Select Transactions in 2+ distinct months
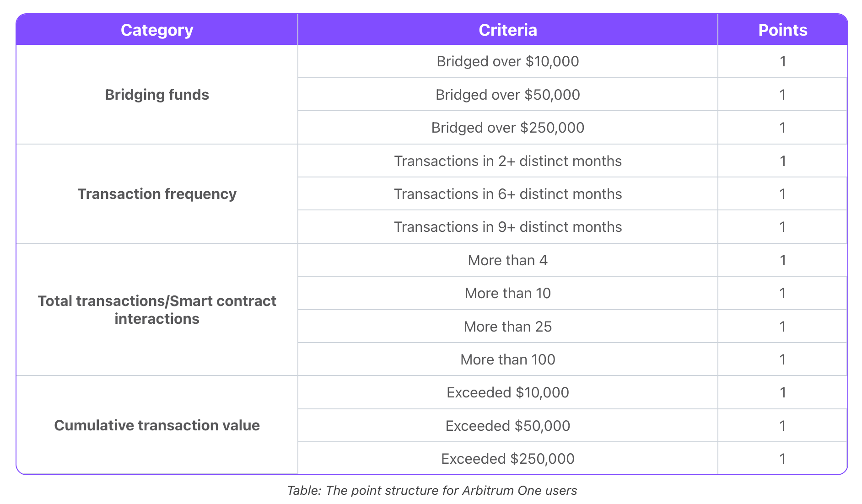862x504 pixels. coord(507,161)
